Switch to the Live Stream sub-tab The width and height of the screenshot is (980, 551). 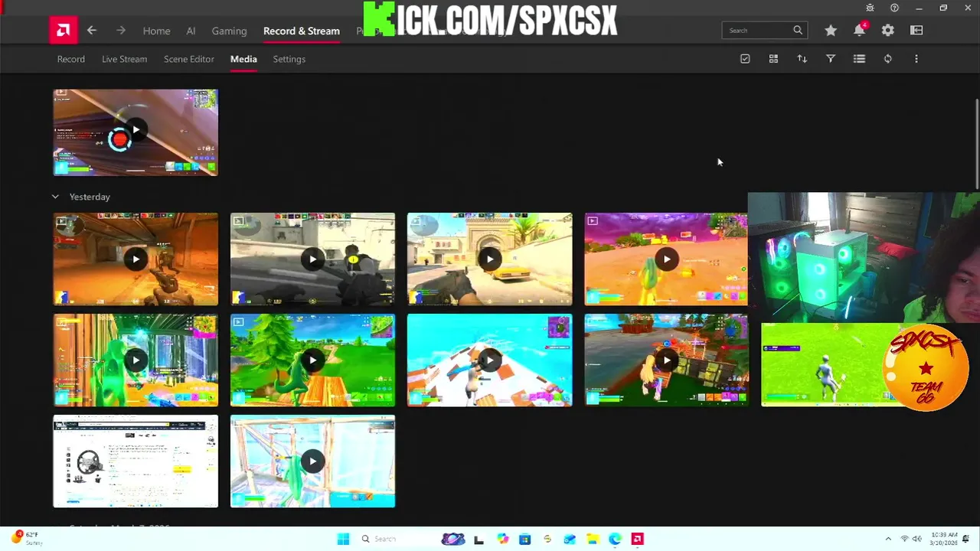click(x=124, y=59)
